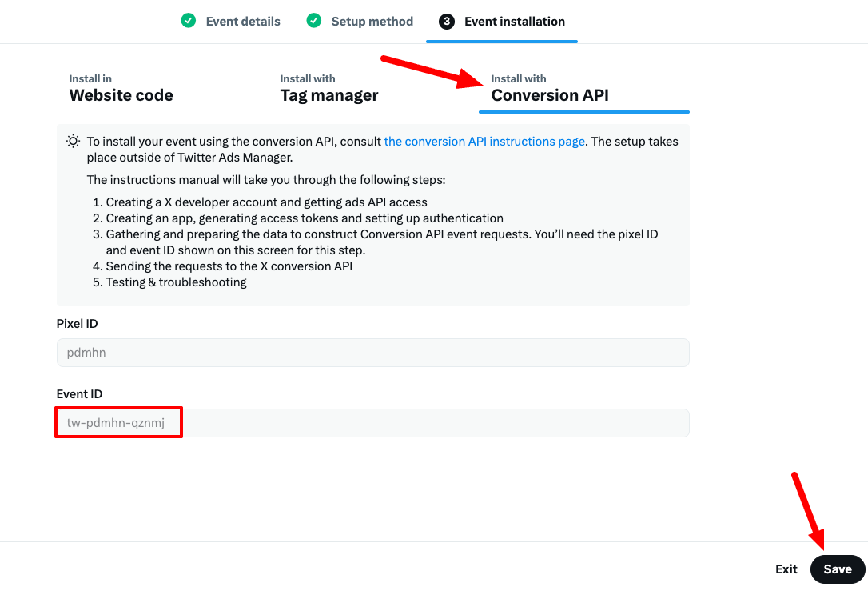Click the Pixel ID field
Image resolution: width=868 pixels, height=595 pixels.
(x=373, y=353)
